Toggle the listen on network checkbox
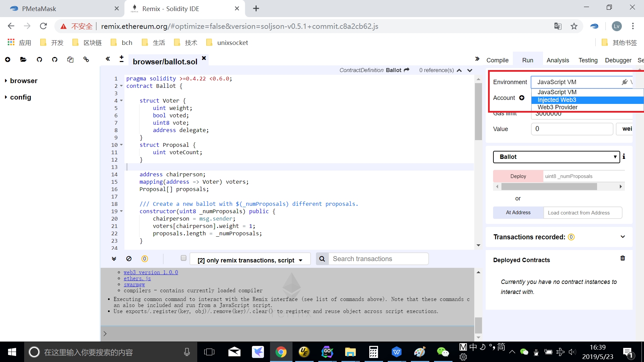The image size is (644, 362). point(183,258)
